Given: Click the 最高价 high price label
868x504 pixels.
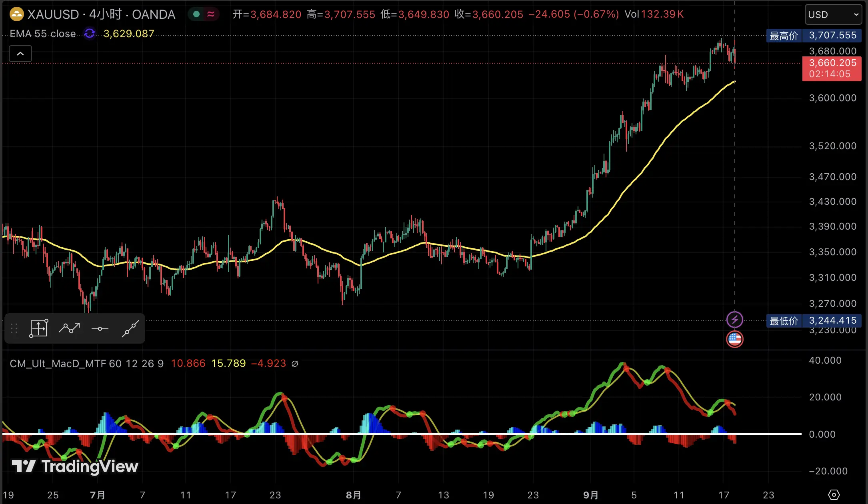Looking at the screenshot, I should point(784,36).
